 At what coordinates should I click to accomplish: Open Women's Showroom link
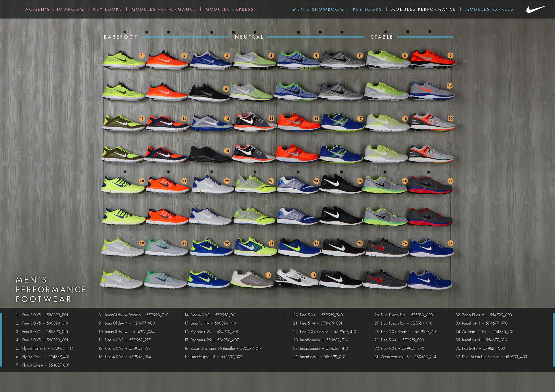[54, 9]
